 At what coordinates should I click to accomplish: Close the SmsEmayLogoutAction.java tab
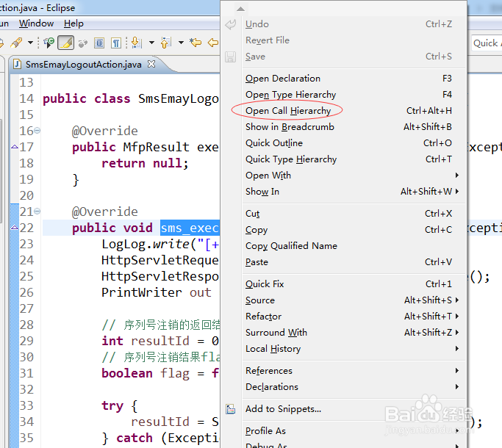pos(151,64)
